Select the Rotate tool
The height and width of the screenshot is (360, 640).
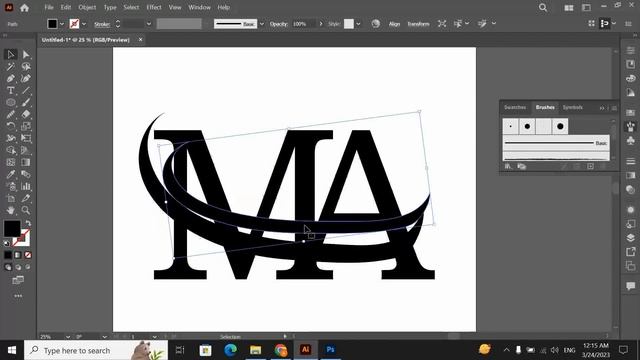[11, 126]
